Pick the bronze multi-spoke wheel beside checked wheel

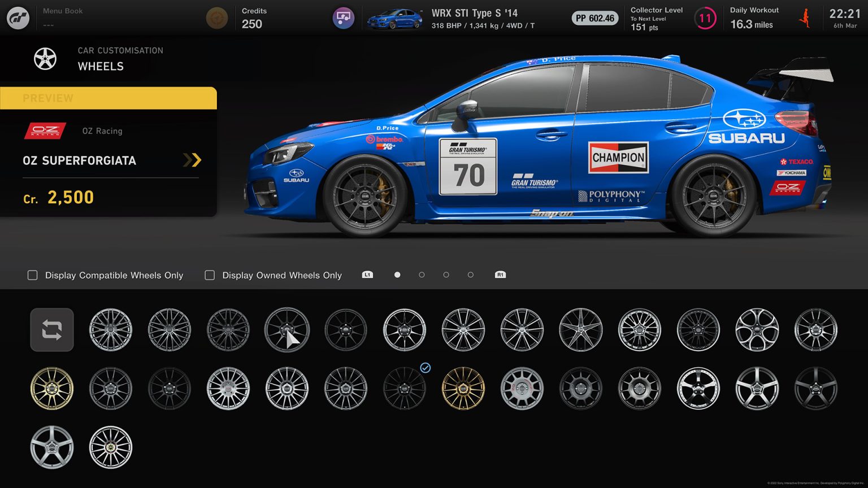(x=463, y=389)
